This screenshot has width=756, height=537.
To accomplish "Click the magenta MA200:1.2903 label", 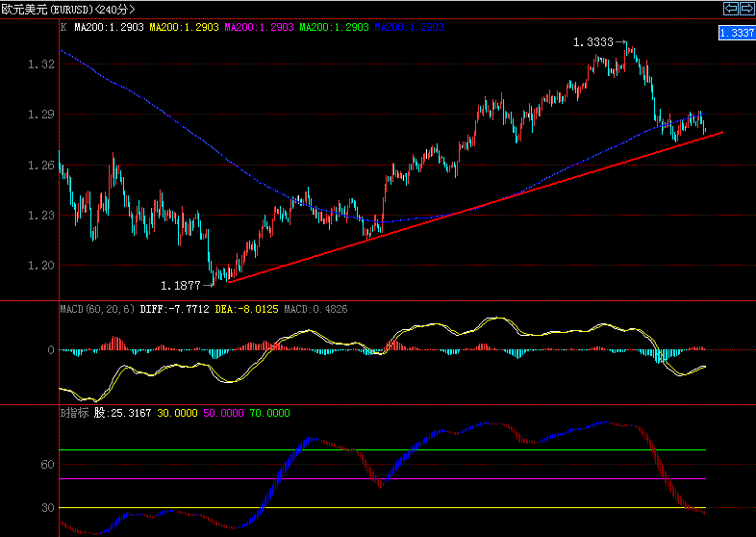I will [259, 27].
